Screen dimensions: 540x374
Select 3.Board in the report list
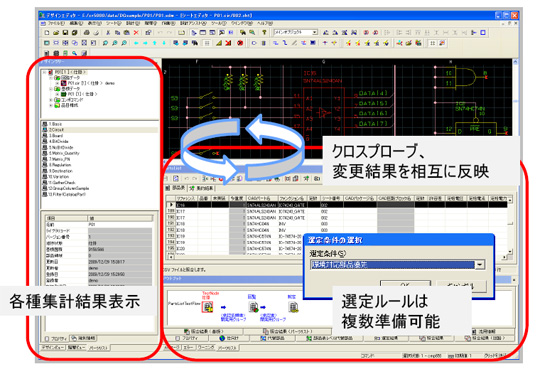(x=55, y=136)
